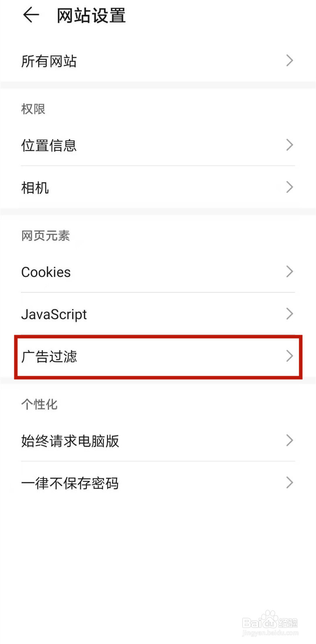This screenshot has width=316, height=644.
Task: Tap the 权限 section header
Action: point(33,109)
